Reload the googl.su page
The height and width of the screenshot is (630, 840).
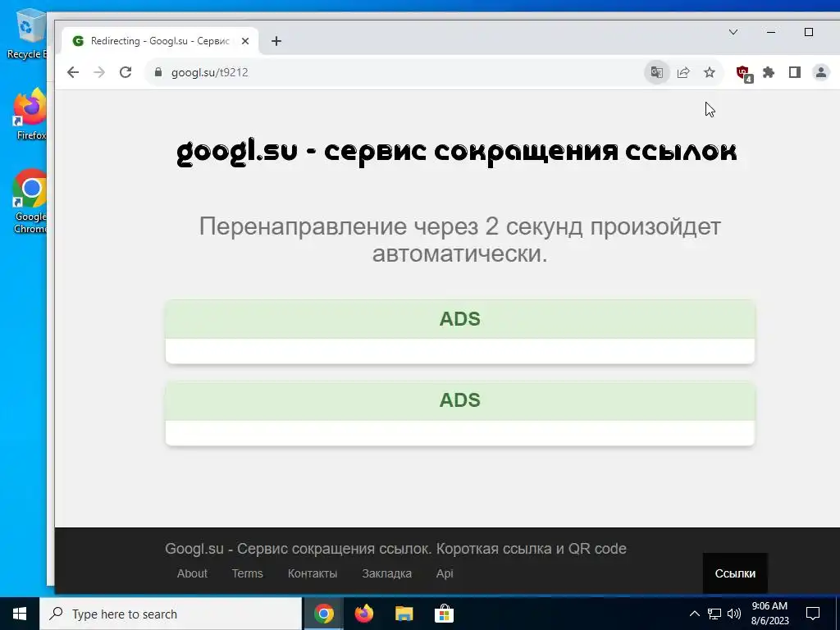126,72
